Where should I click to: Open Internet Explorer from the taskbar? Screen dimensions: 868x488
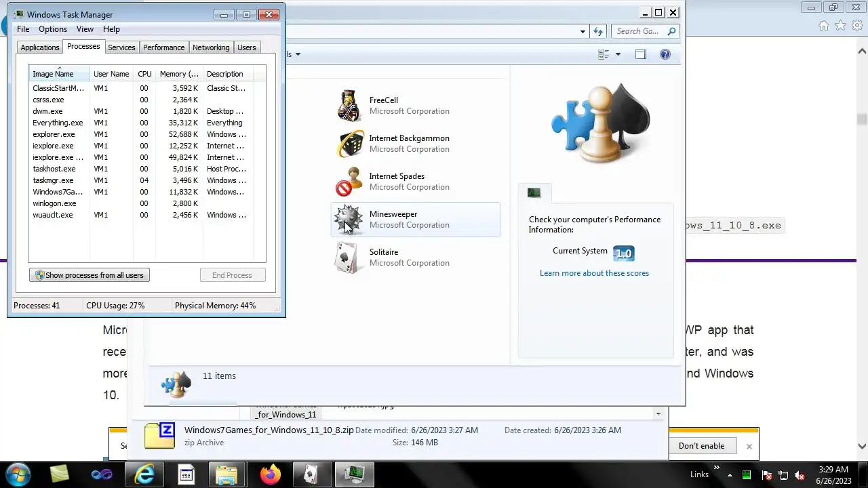[x=144, y=474]
